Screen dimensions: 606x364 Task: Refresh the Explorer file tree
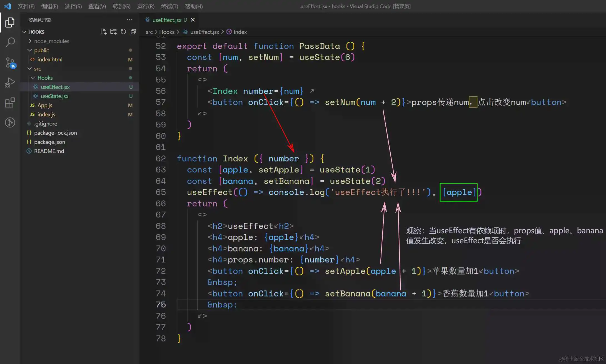pos(123,32)
